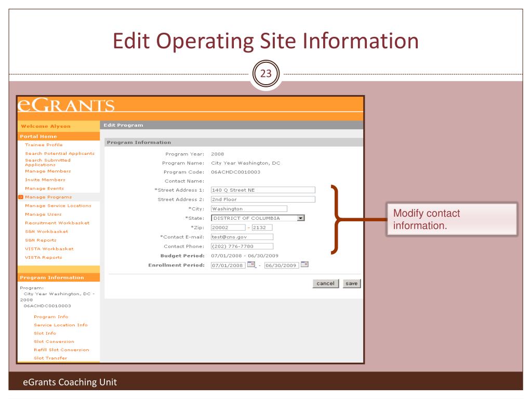532x399 pixels.
Task: Open the Slot Transfer link
Action: click(50, 358)
